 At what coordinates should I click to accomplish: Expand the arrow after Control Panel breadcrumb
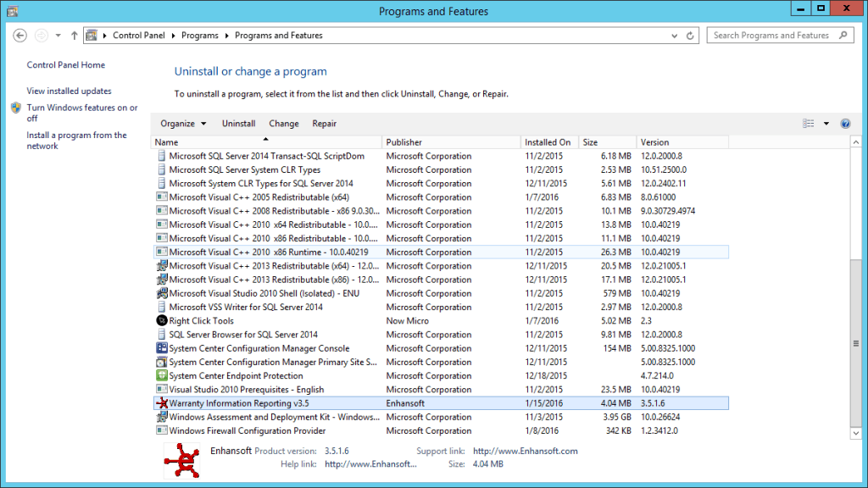click(x=173, y=36)
